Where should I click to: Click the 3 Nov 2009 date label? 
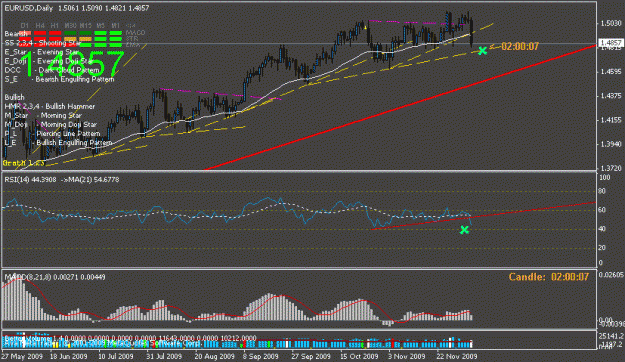click(407, 356)
